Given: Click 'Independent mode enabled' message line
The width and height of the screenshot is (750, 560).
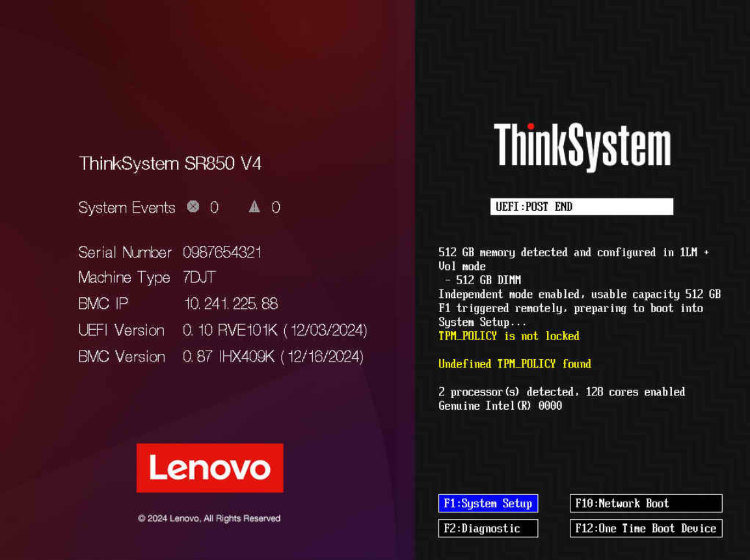Looking at the screenshot, I should tap(579, 294).
